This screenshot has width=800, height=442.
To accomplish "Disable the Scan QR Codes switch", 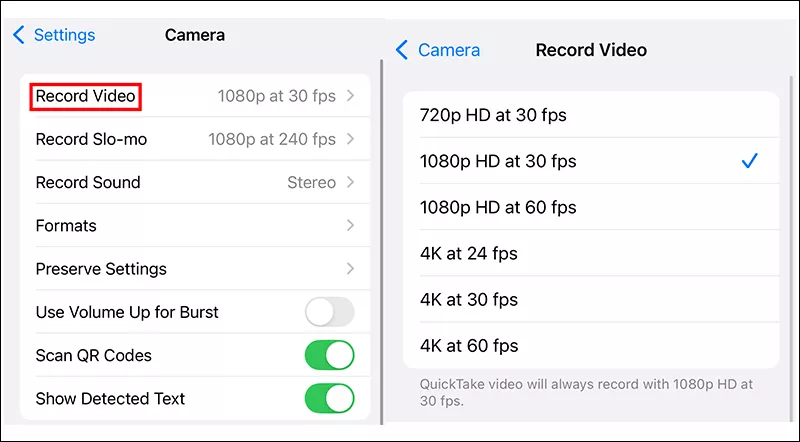I will (329, 355).
